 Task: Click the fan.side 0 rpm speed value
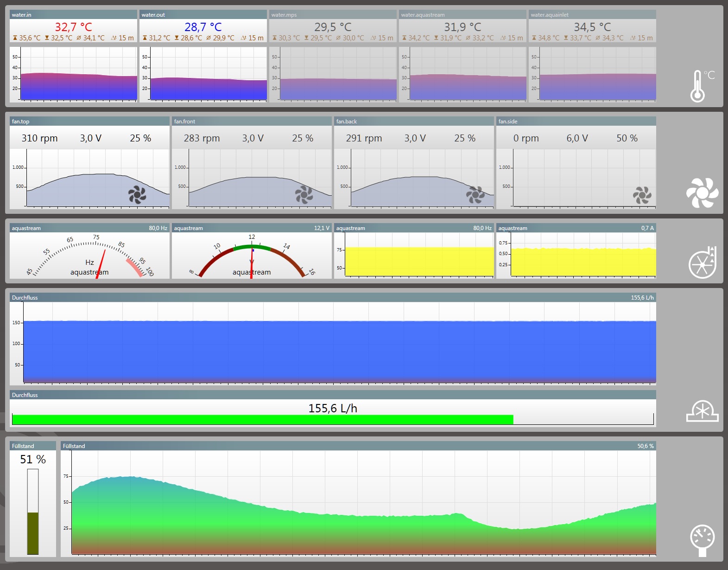[x=526, y=138]
